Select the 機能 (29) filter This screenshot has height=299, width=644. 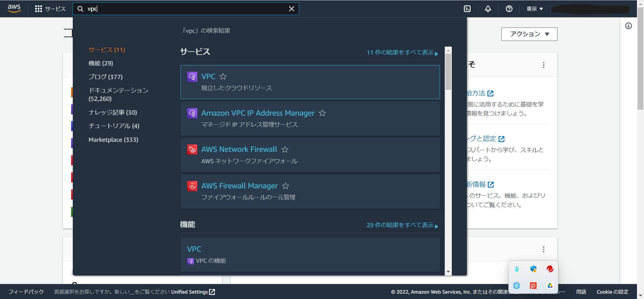point(101,63)
